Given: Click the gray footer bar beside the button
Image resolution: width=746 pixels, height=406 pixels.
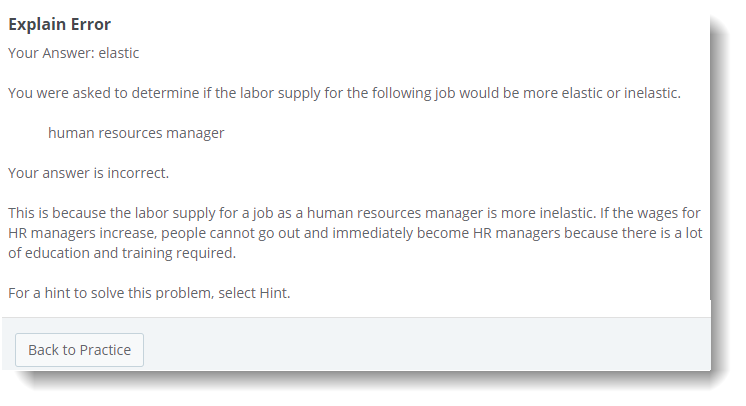Looking at the screenshot, I should pyautogui.click(x=420, y=350).
